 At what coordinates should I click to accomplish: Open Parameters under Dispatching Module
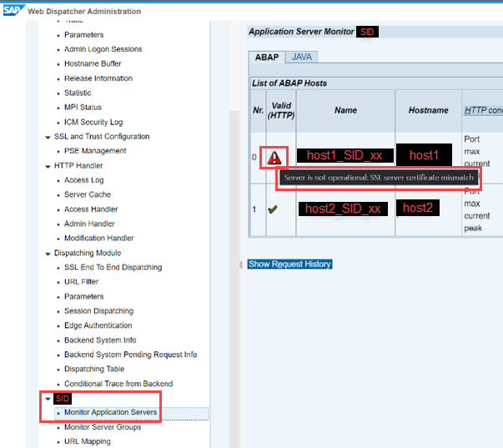(84, 296)
